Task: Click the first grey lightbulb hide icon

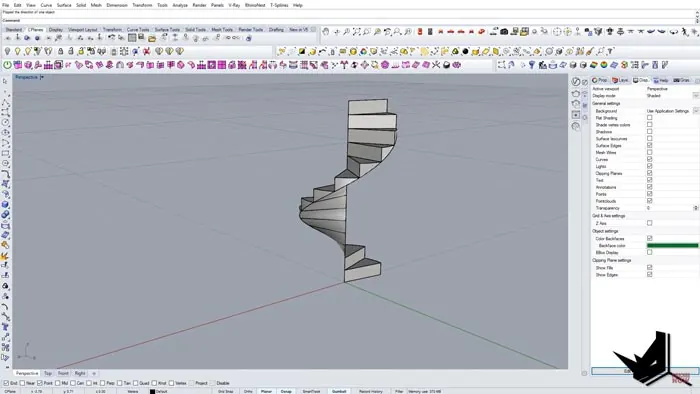Action: point(8,52)
